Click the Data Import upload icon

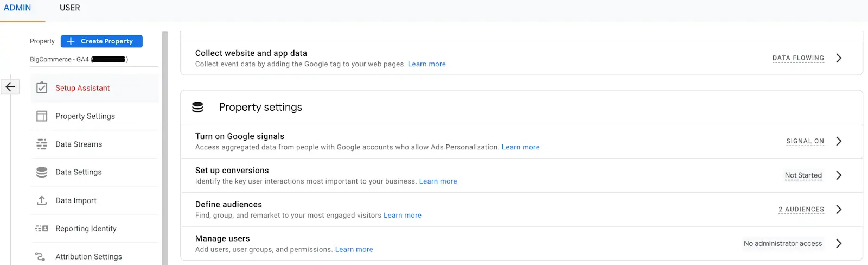pos(42,200)
